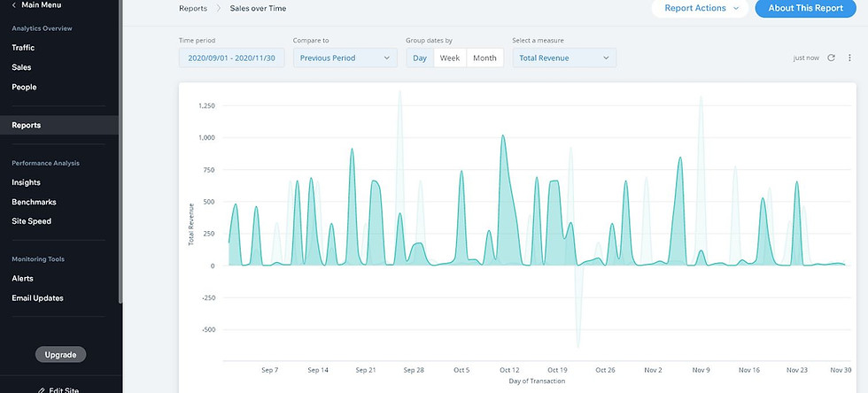
Task: Group dates by Day
Action: click(x=420, y=58)
